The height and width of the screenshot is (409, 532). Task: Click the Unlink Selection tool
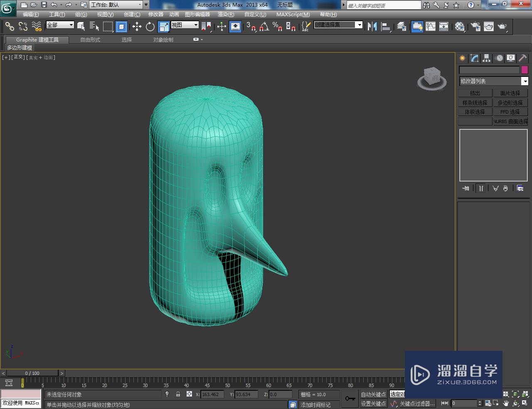pyautogui.click(x=23, y=27)
